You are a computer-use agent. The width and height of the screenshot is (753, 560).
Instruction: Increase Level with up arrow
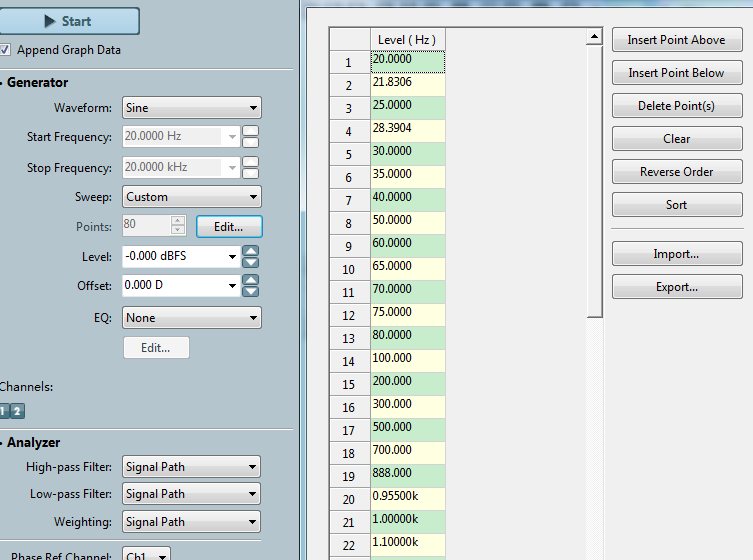[251, 251]
